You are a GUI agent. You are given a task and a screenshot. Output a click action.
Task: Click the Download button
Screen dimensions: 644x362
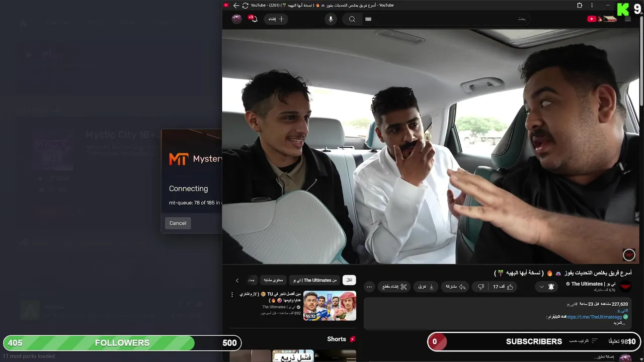(426, 287)
